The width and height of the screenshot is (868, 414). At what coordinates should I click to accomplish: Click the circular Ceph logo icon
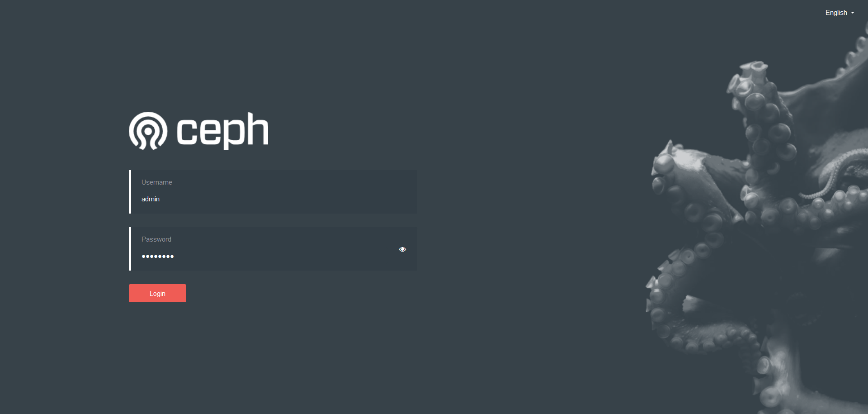[x=148, y=131]
